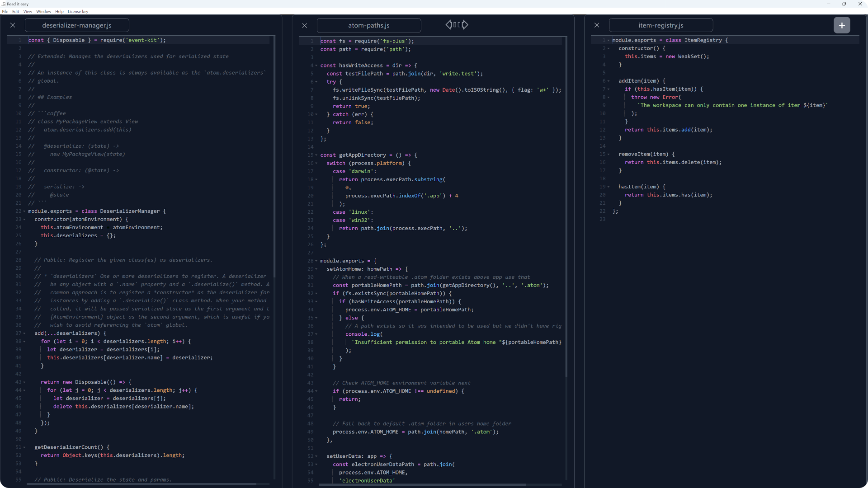868x488 pixels.
Task: Click the line "case 'darwin':"
Action: point(354,171)
